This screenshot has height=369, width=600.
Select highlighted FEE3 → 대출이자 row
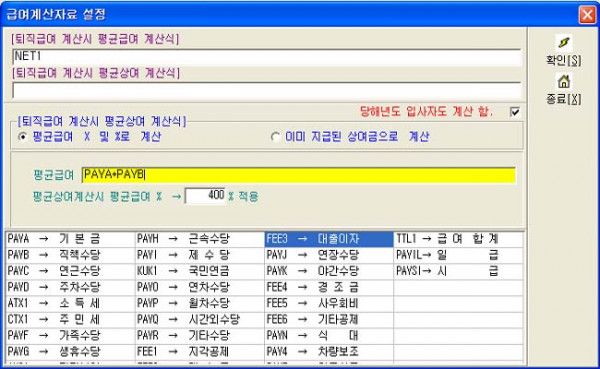tap(329, 239)
